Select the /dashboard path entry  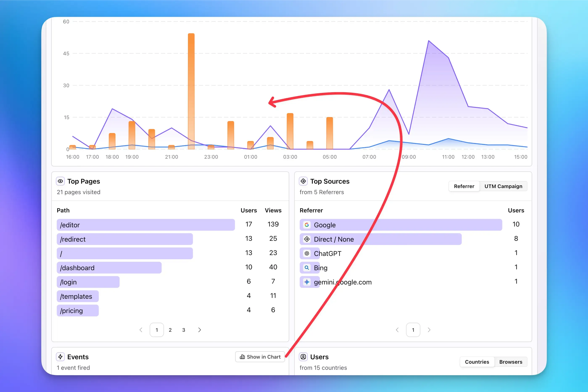109,267
